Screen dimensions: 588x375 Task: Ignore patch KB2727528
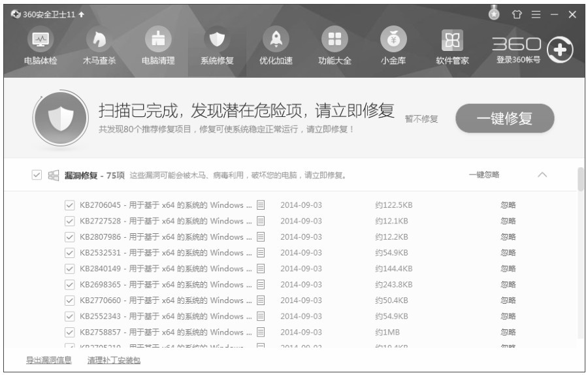click(x=508, y=221)
